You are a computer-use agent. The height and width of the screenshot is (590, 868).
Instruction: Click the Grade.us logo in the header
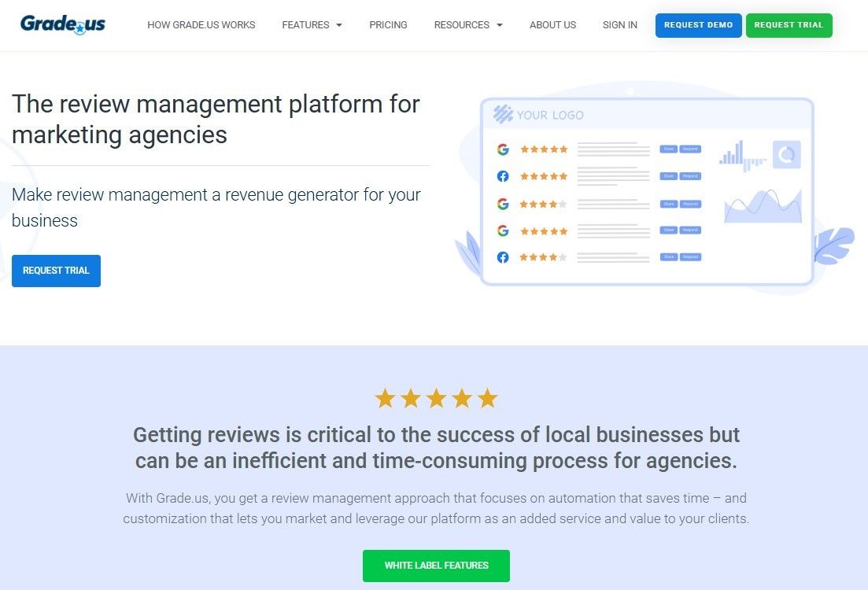[63, 24]
